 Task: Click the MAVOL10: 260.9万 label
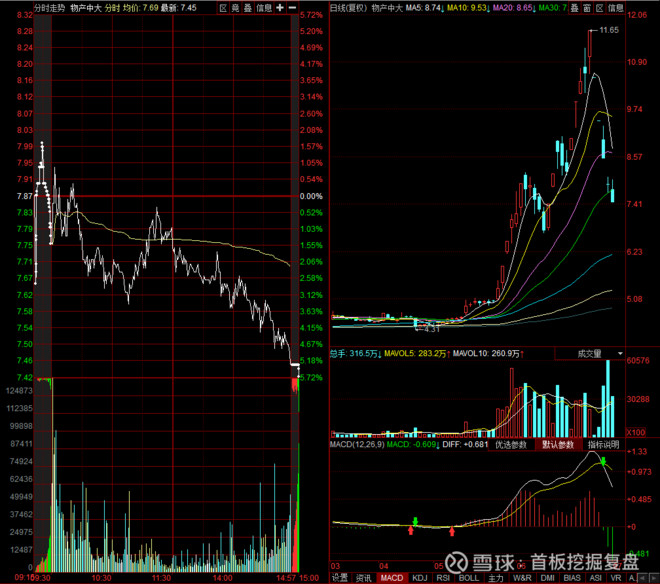pos(488,354)
